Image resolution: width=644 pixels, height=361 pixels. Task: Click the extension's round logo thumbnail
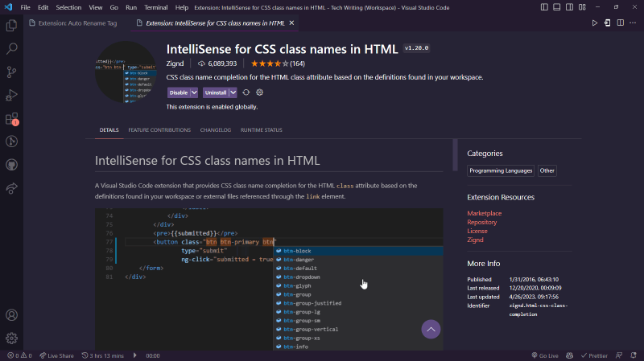(x=126, y=72)
